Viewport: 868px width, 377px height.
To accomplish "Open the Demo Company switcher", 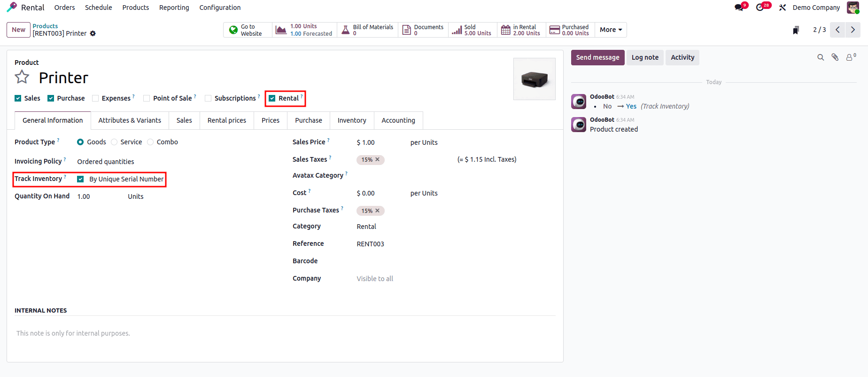I will tap(816, 8).
